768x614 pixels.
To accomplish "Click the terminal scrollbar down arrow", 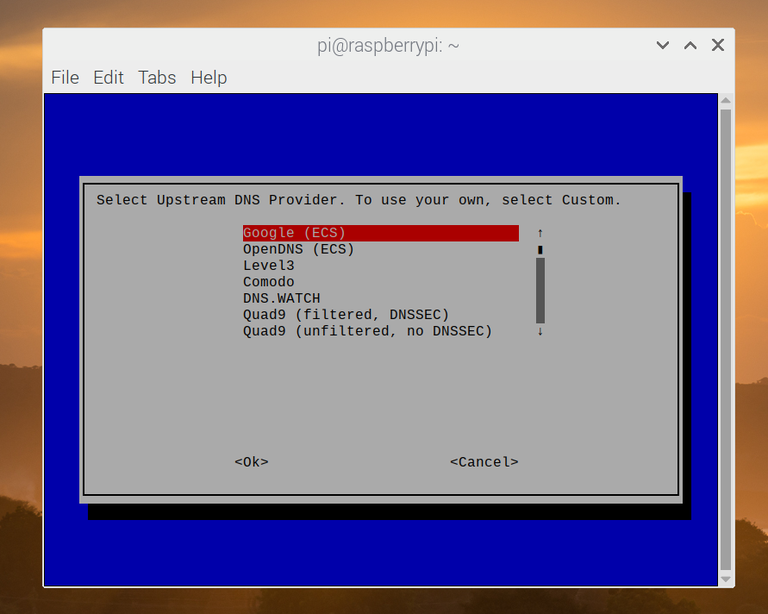I will coord(726,579).
